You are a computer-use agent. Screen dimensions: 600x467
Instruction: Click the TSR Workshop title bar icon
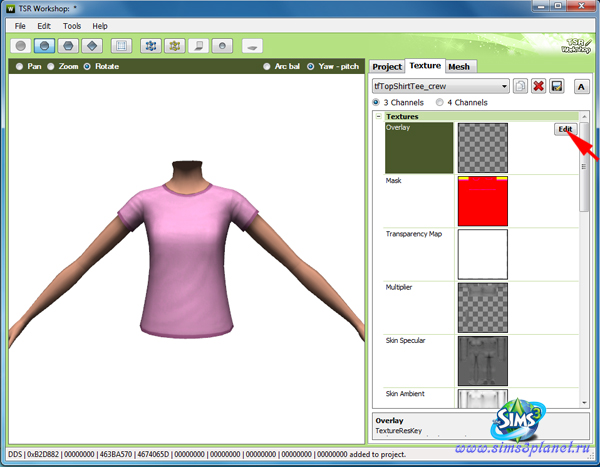[11, 8]
